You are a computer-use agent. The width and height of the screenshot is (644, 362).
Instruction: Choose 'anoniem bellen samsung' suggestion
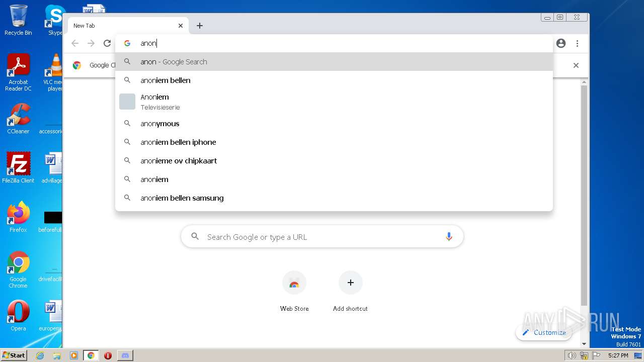click(334, 198)
